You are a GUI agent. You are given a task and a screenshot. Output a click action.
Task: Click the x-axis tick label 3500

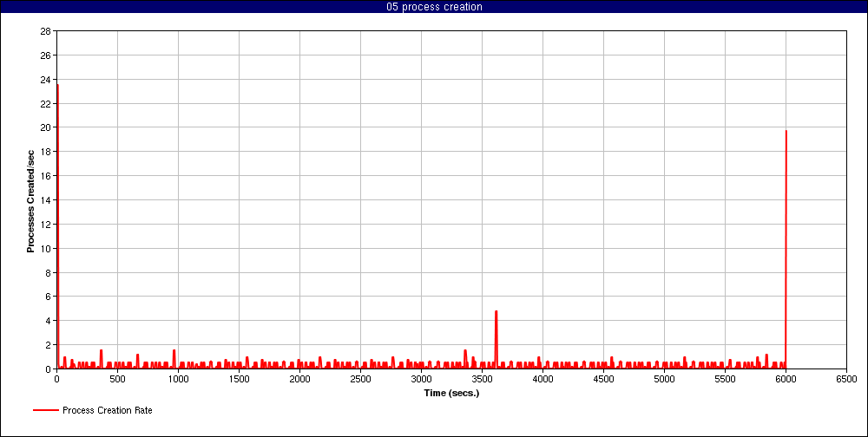click(x=482, y=379)
